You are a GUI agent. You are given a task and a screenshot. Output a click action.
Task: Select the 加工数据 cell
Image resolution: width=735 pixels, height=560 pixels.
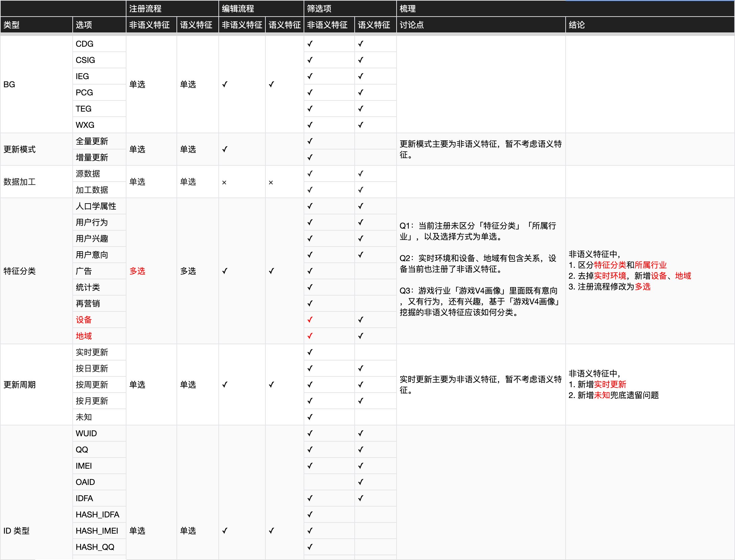tap(99, 190)
